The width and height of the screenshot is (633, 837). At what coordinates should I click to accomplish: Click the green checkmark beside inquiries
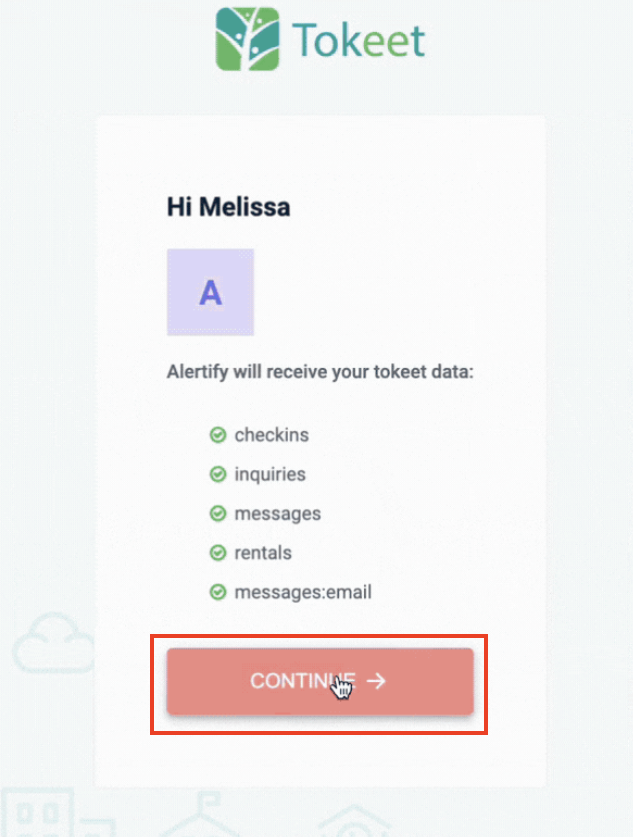click(x=217, y=474)
